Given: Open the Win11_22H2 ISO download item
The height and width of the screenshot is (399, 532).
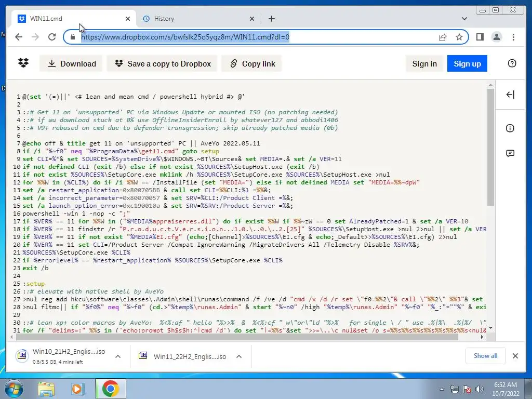Looking at the screenshot, I should (x=182, y=356).
